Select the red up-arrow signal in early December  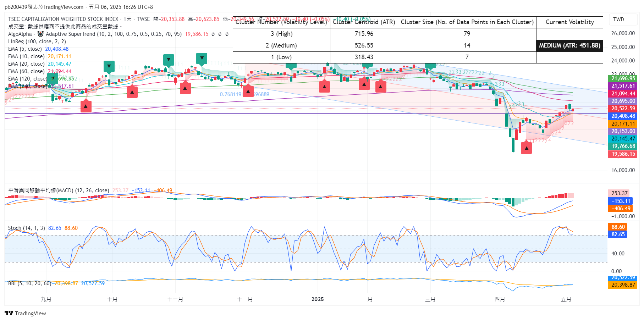(248, 91)
